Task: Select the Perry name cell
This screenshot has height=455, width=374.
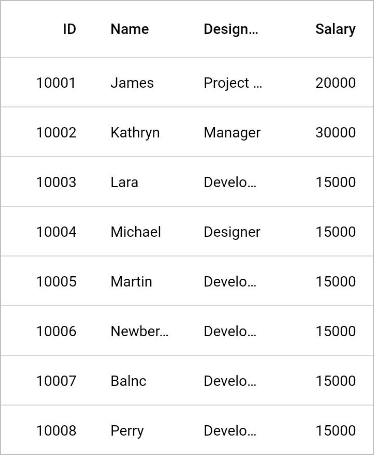Action: point(140,430)
